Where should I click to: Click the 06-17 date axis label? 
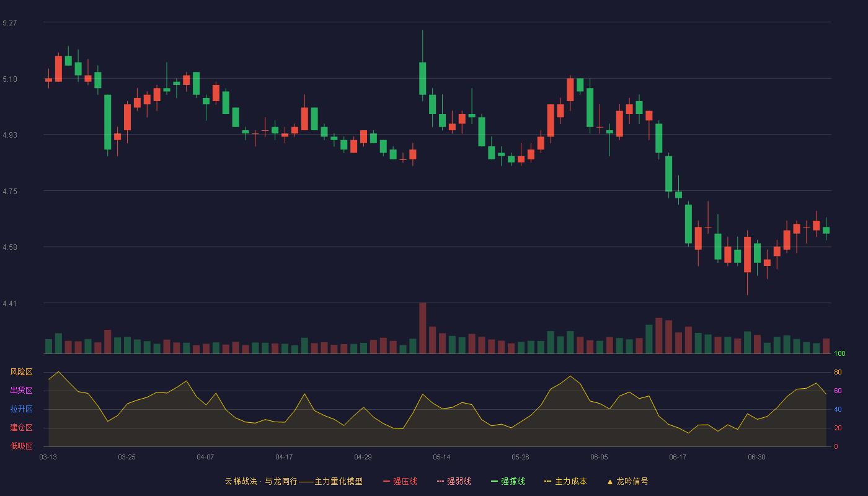(x=678, y=457)
